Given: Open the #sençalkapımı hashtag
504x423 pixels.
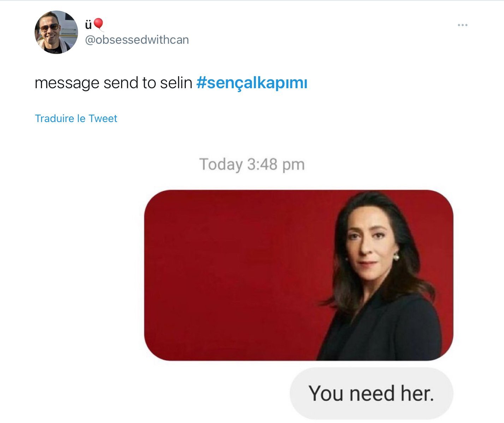Looking at the screenshot, I should pos(252,83).
